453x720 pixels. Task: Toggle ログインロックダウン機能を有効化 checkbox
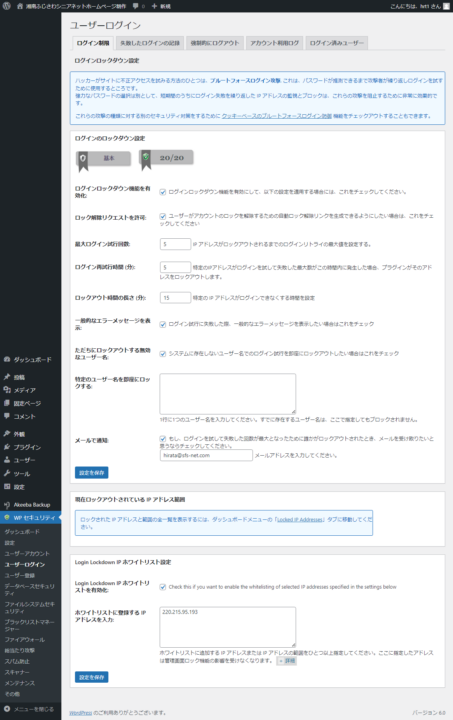tap(162, 192)
